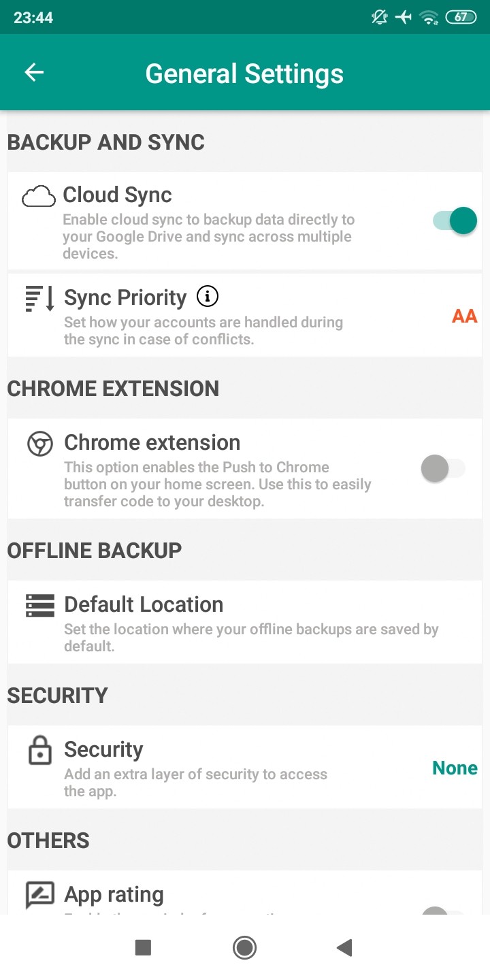Tap the Default Location storage icon
Image resolution: width=490 pixels, height=980 pixels.
40,605
